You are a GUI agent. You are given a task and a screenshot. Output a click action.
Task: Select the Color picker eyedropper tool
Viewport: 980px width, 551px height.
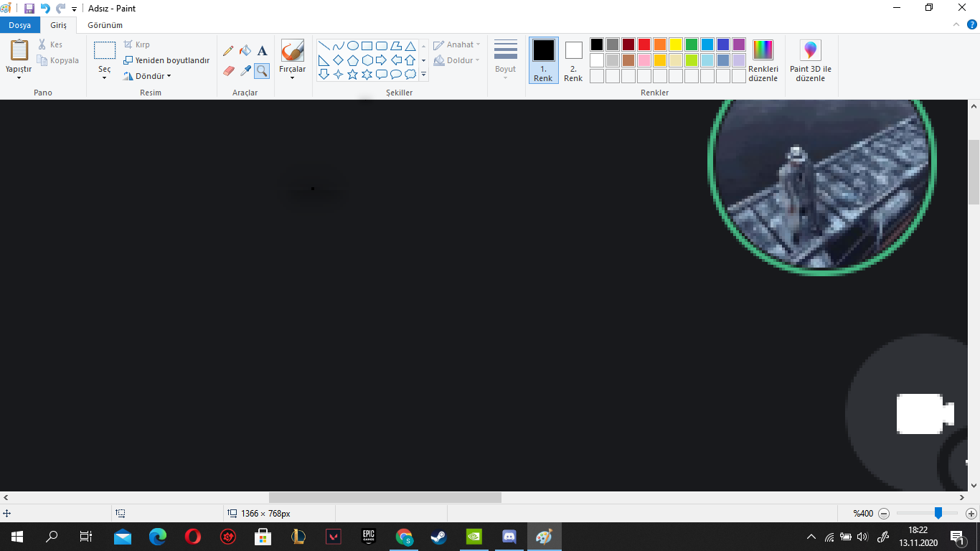pos(245,70)
